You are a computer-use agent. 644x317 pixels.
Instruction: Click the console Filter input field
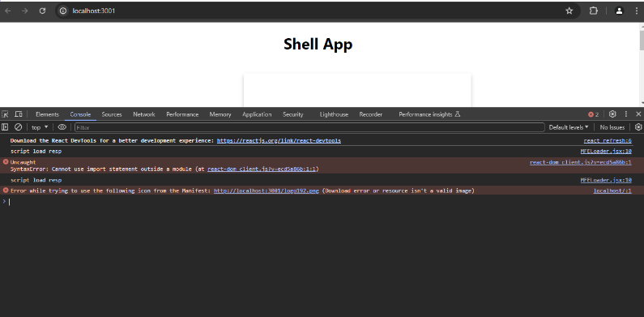[309, 127]
